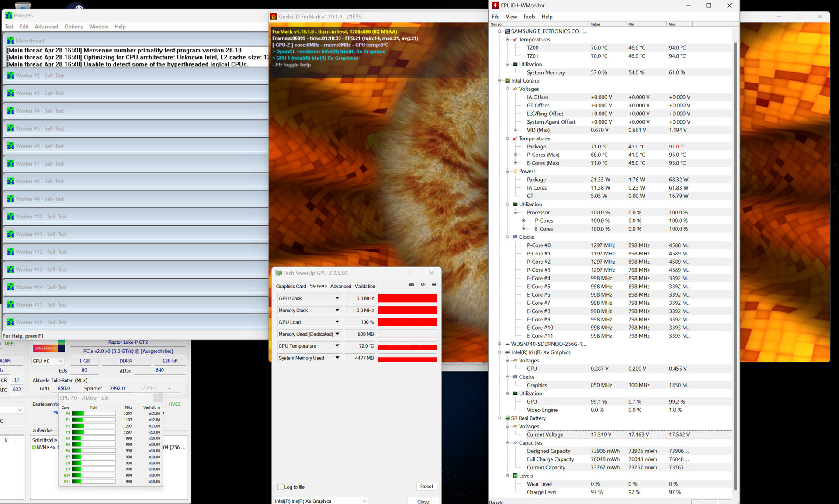Click the Prime95 Worker #12 Self-Test icon

tap(10, 252)
